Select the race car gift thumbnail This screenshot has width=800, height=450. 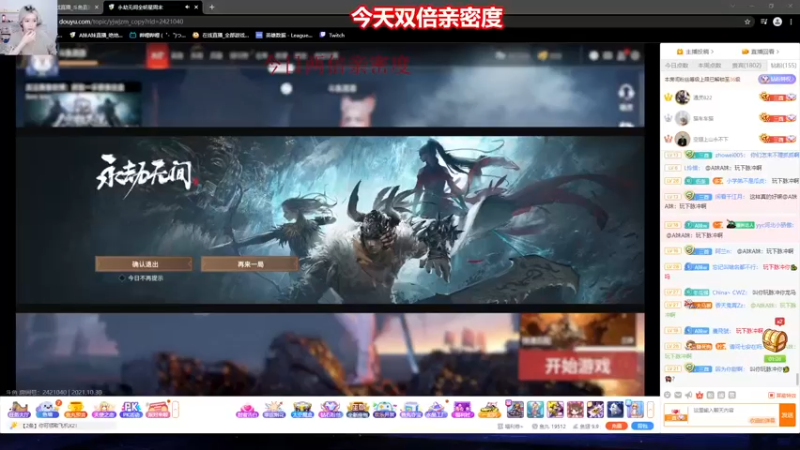coord(515,409)
